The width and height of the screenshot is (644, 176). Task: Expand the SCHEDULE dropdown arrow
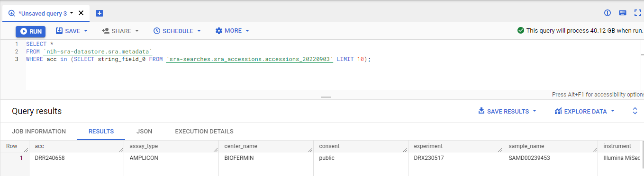[199, 31]
